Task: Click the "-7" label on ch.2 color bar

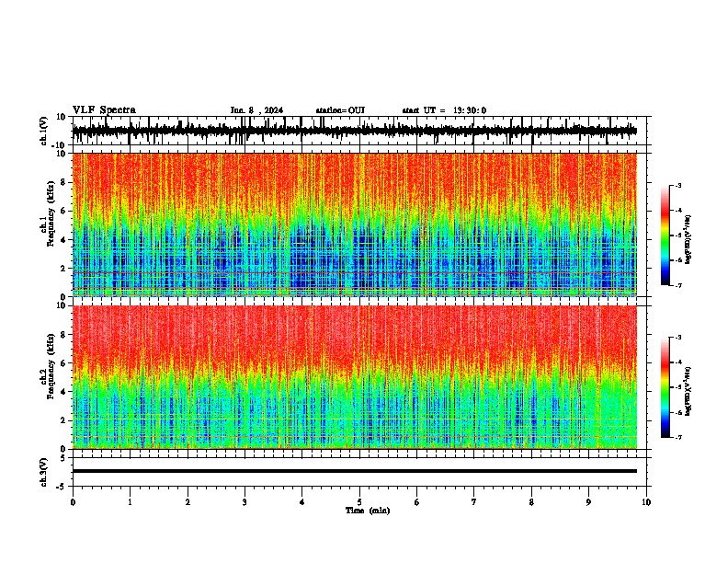Action: point(678,437)
